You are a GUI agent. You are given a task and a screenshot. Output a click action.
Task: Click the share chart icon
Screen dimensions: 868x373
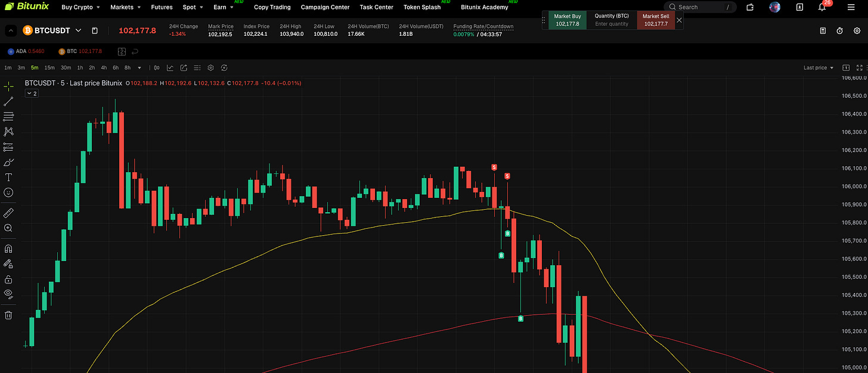tap(184, 68)
